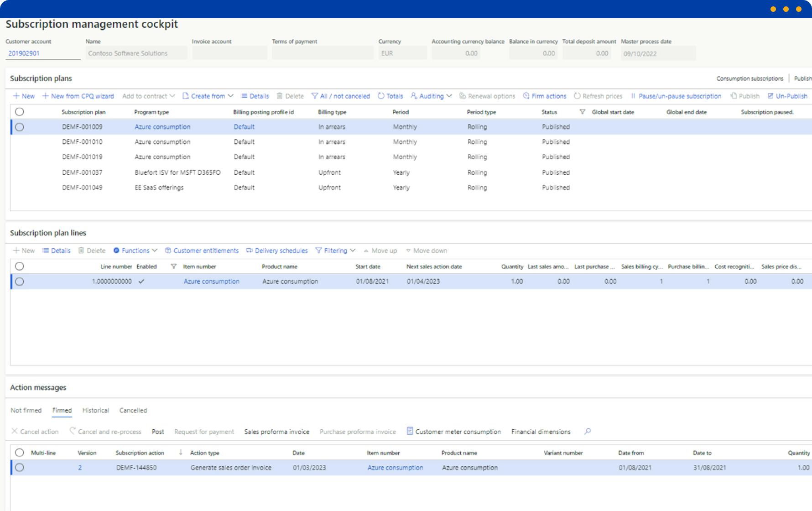The image size is (812, 511).
Task: Open the Not firmed tab
Action: [x=26, y=410]
